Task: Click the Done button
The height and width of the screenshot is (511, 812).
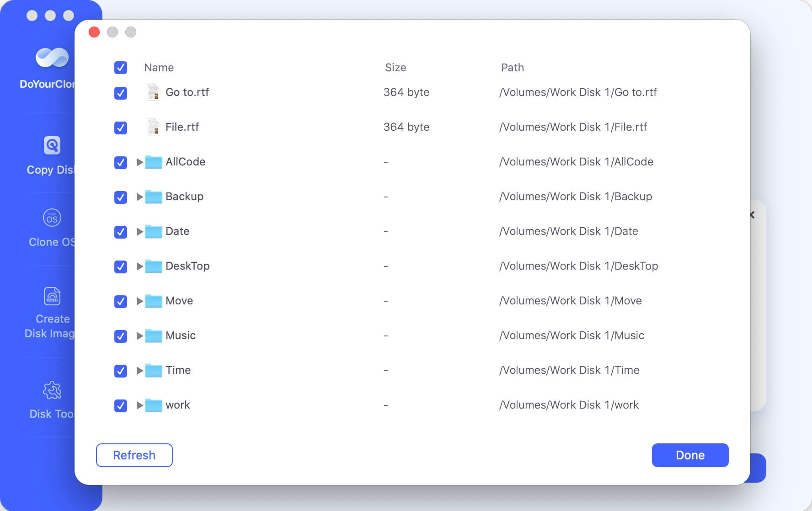Action: [x=690, y=455]
